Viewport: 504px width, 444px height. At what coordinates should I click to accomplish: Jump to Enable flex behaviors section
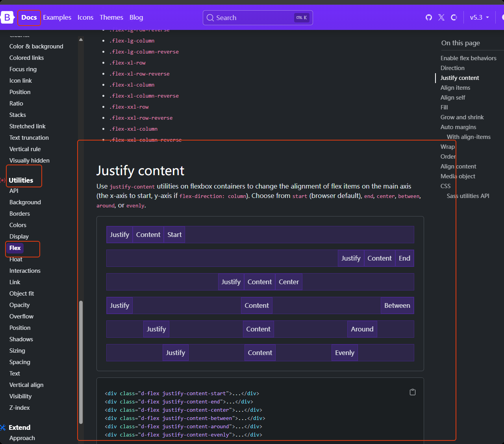(469, 58)
